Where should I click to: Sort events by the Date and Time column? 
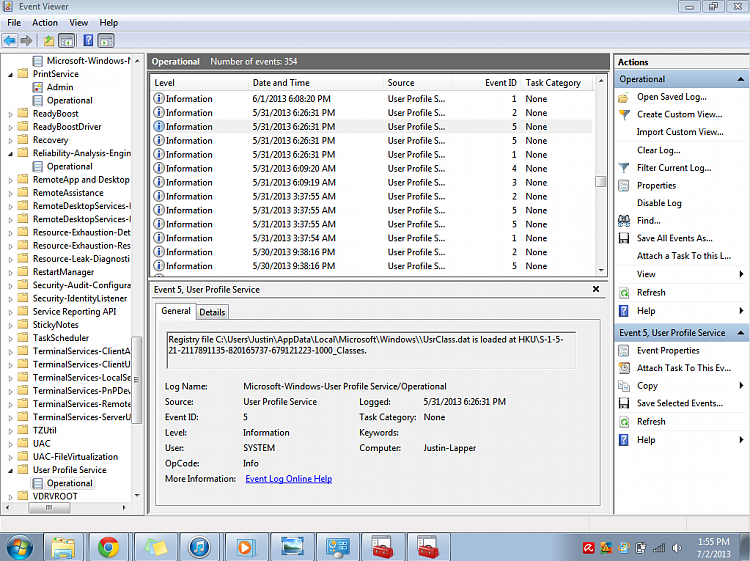pos(316,83)
